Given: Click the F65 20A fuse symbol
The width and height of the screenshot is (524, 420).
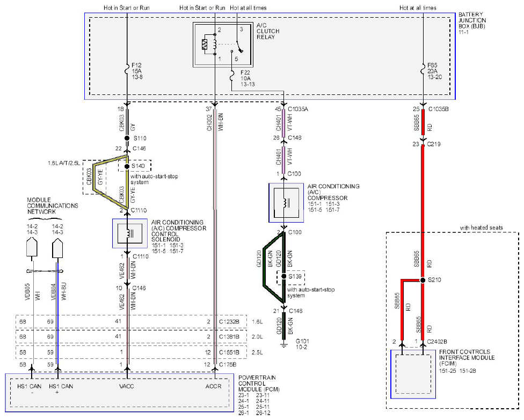Looking at the screenshot, I should click(423, 70).
